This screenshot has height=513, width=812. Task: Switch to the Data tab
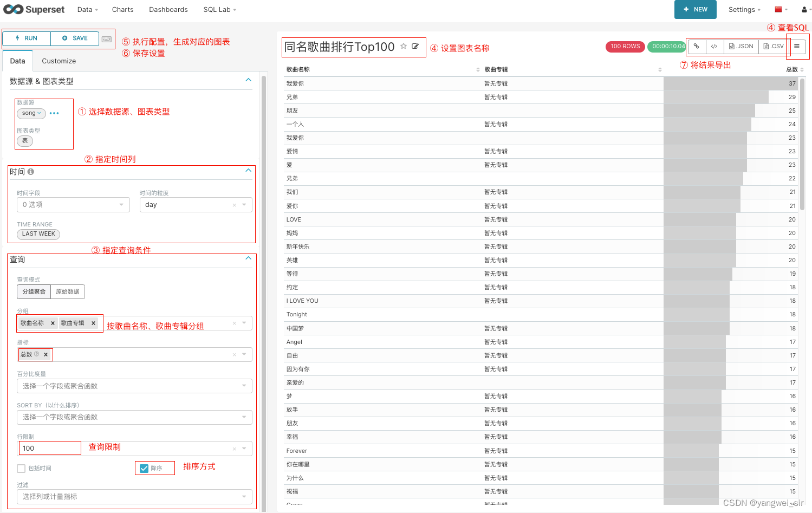click(18, 61)
